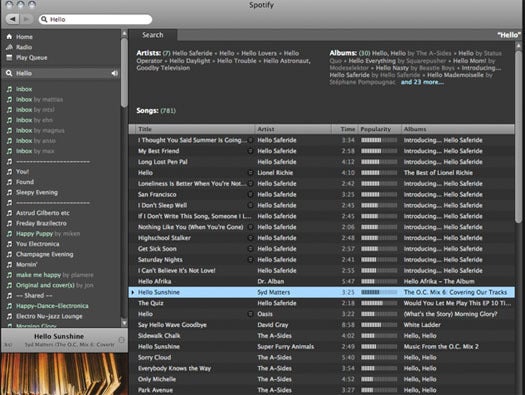The width and height of the screenshot is (525, 395).
Task: Open Play Queue from its list icon
Action: [9, 57]
